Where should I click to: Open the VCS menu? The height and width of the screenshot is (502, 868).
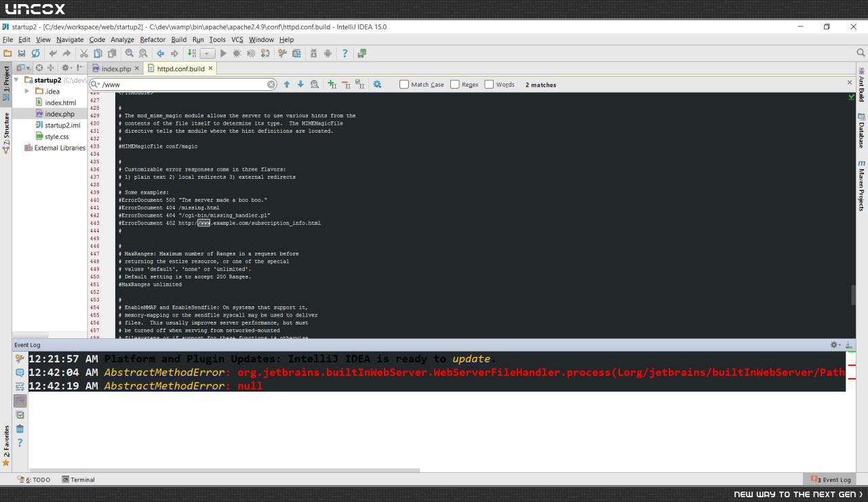(237, 39)
